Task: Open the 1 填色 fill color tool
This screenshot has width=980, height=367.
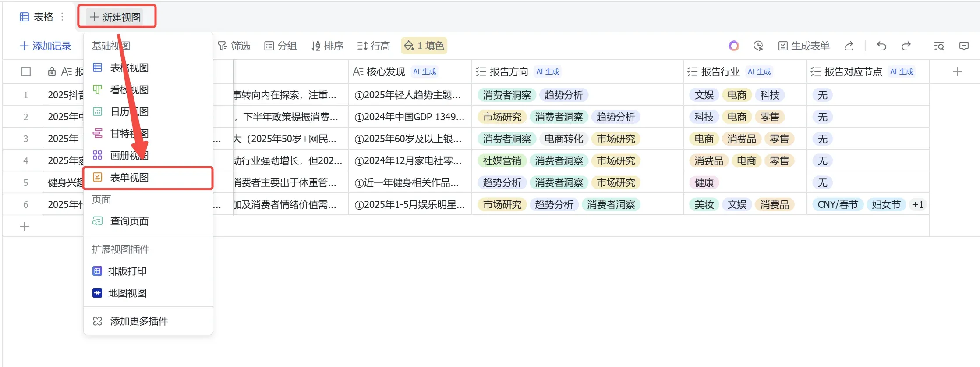Action: point(424,46)
